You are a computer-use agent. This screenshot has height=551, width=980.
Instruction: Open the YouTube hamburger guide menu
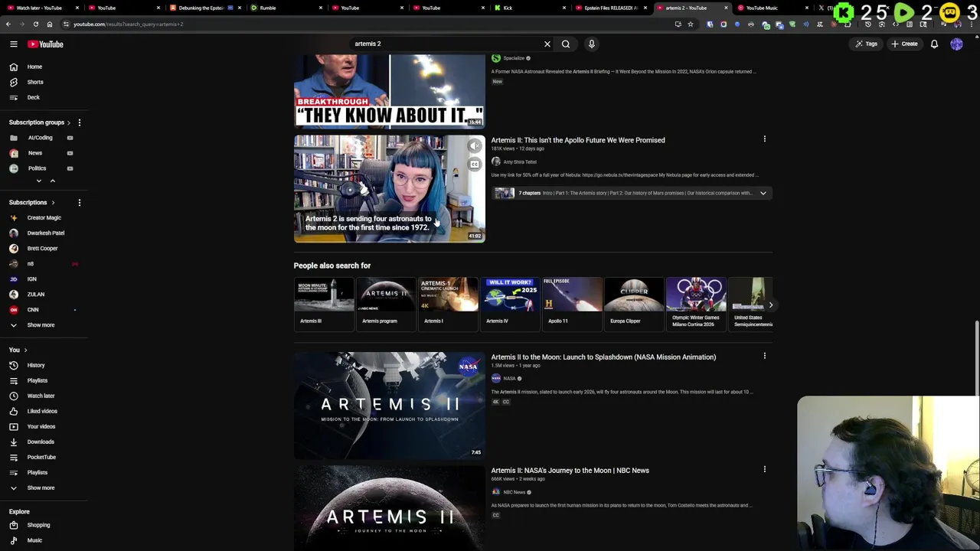coord(13,44)
